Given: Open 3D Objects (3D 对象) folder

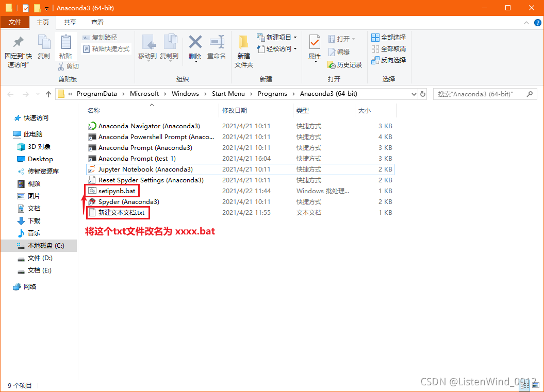Looking at the screenshot, I should coord(34,147).
